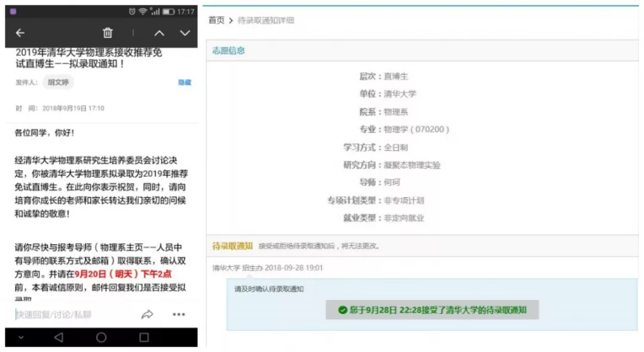Click the 导师 value 何珂
Screen dimensions: 644x352
(x=392, y=182)
